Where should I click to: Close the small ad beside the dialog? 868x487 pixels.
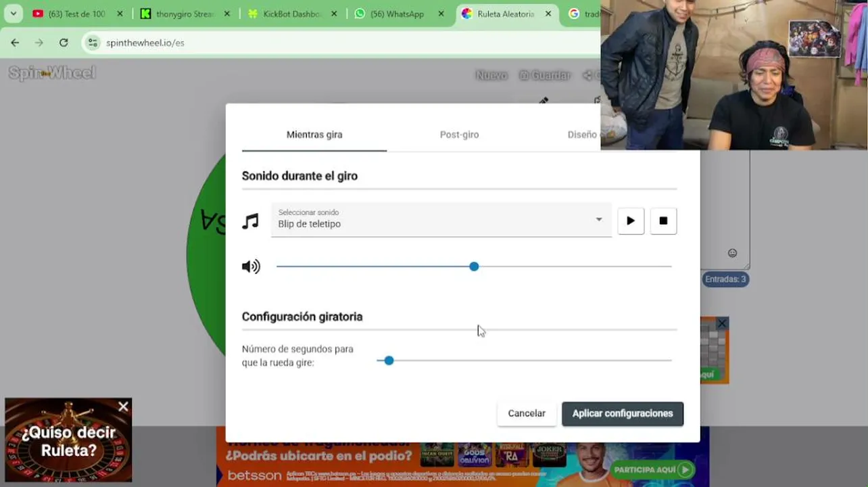coord(722,324)
